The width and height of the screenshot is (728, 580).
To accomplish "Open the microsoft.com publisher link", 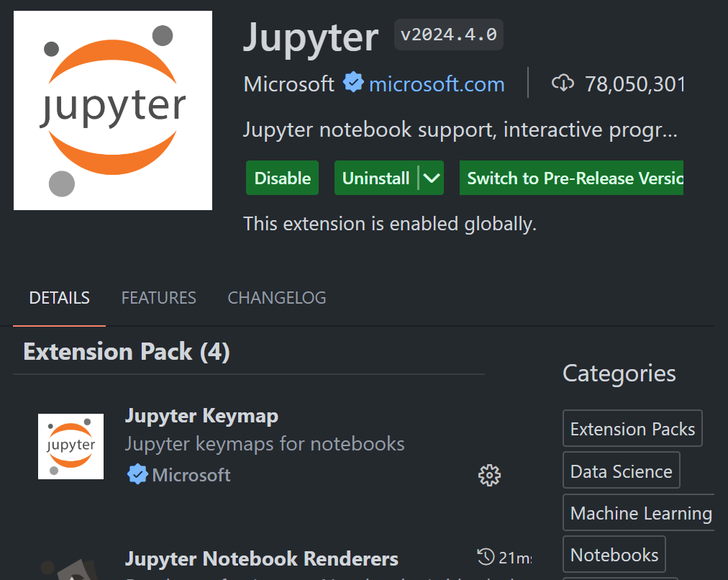I will (x=437, y=84).
